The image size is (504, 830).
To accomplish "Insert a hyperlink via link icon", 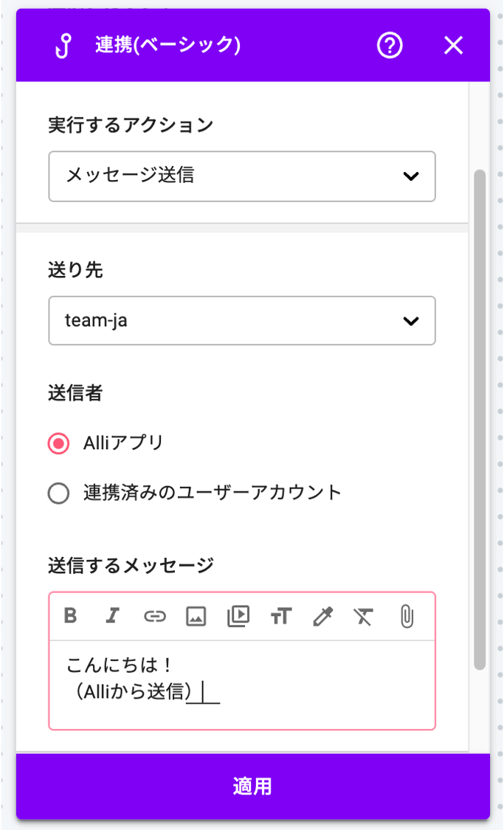I will pos(154,616).
